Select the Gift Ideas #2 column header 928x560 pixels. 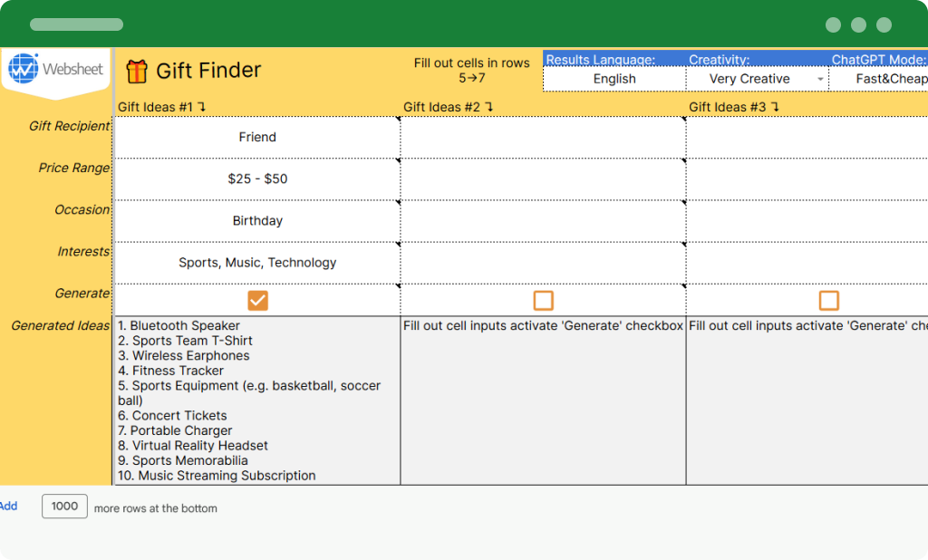coord(444,106)
